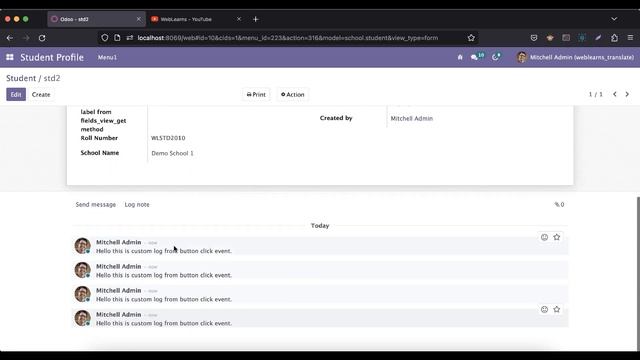The height and width of the screenshot is (360, 640).
Task: Click avatar of fourth log message
Action: point(82,318)
